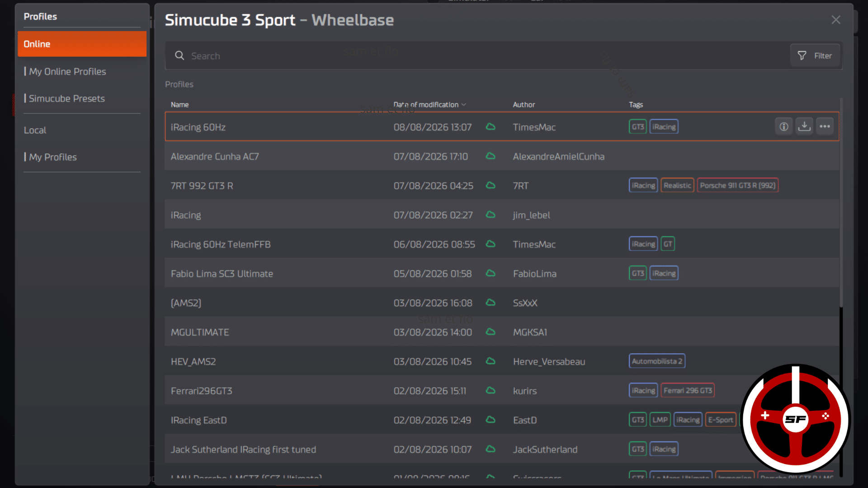
Task: Select the Fabio Lima SC3 Ultimate profile
Action: [x=222, y=274]
